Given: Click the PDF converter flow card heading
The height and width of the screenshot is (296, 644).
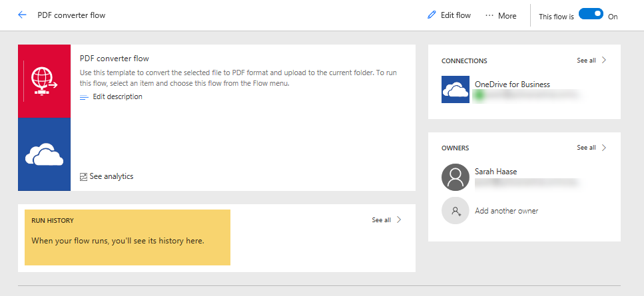Looking at the screenshot, I should 114,59.
